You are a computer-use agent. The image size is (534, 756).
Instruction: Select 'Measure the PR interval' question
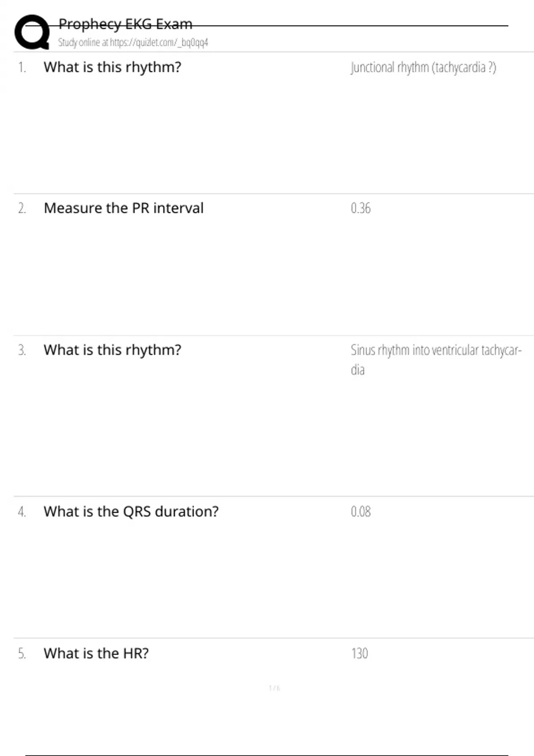pos(124,208)
